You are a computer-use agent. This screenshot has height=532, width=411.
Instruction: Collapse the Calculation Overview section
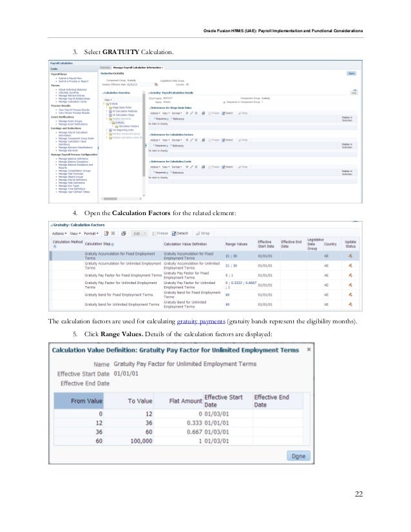coord(103,93)
